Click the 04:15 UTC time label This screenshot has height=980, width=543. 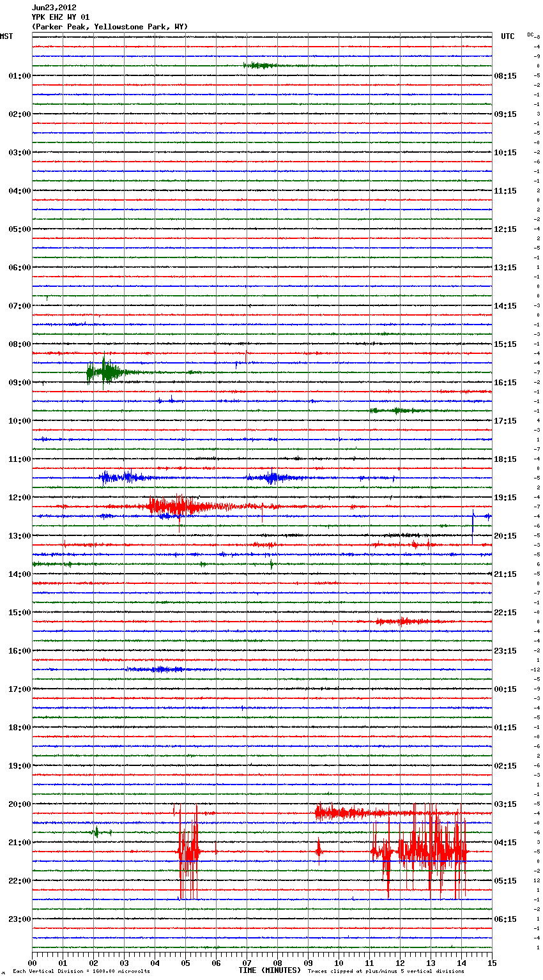[x=505, y=843]
